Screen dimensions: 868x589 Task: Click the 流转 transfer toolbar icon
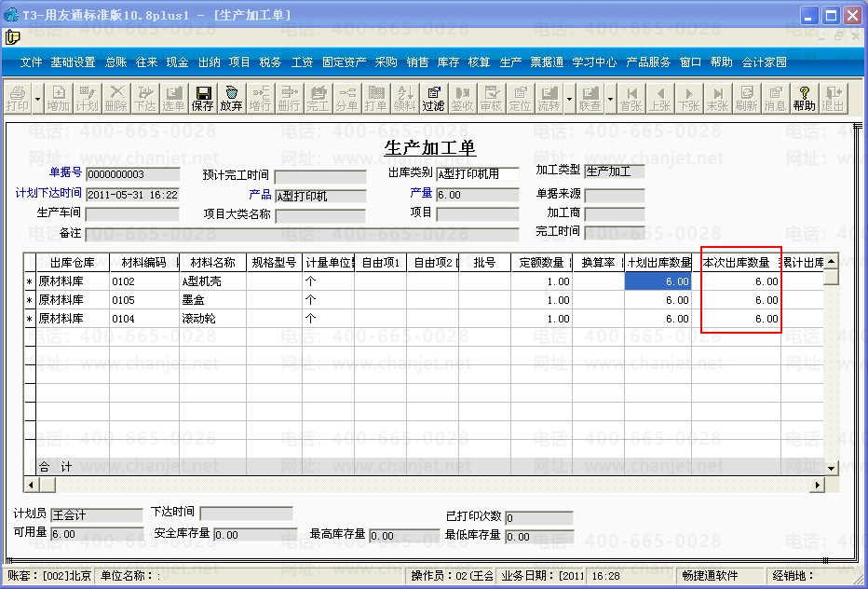click(x=549, y=98)
